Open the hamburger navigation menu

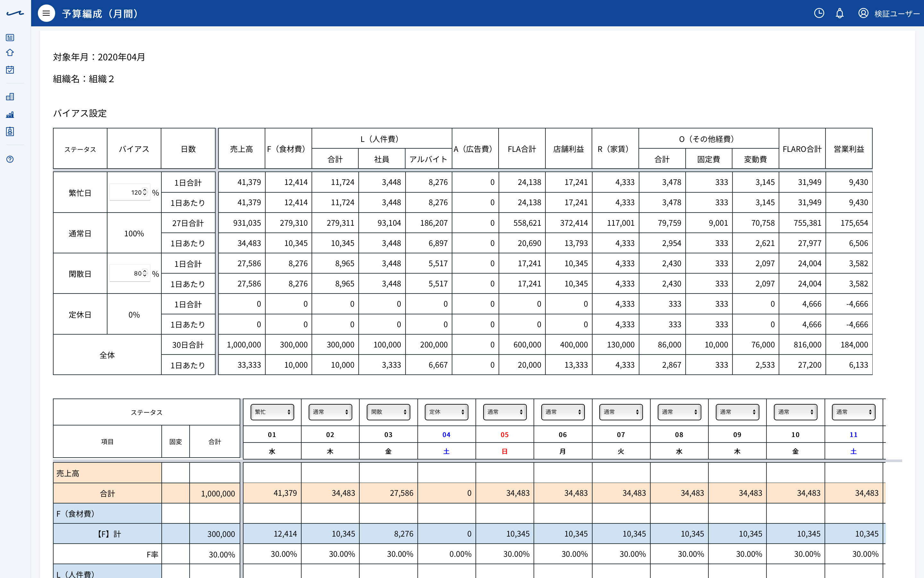click(x=46, y=13)
